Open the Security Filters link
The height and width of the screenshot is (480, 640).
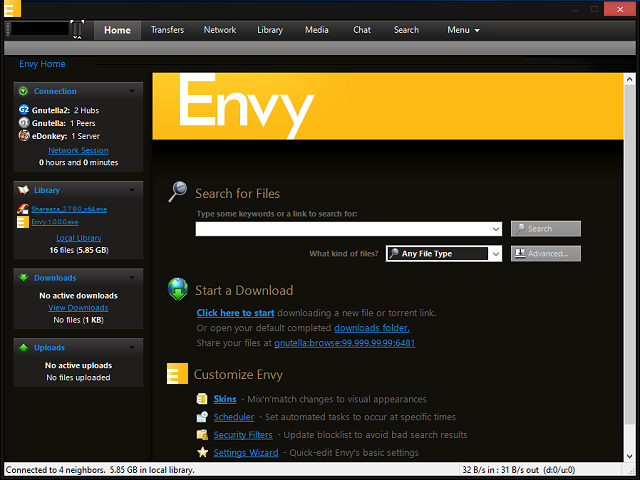[x=243, y=435]
